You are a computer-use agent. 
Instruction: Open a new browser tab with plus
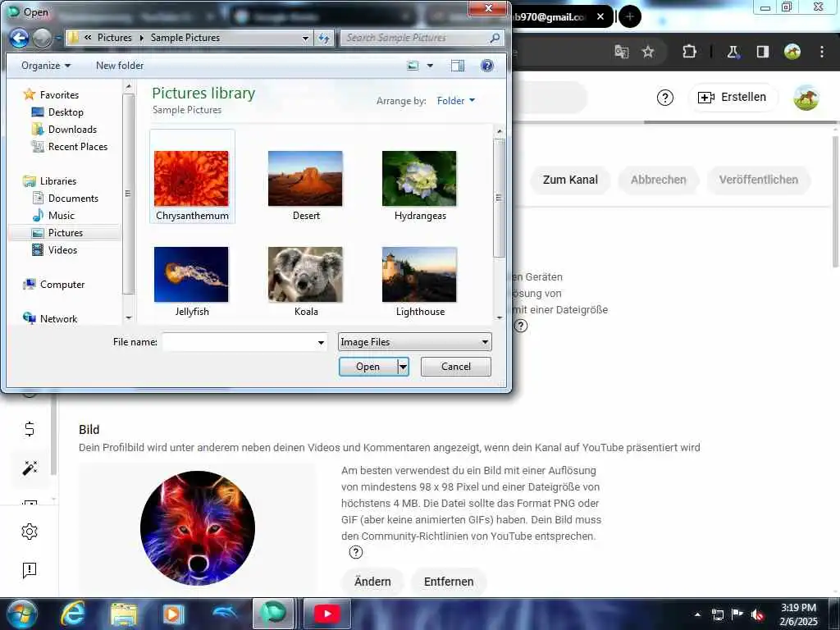pos(630,16)
